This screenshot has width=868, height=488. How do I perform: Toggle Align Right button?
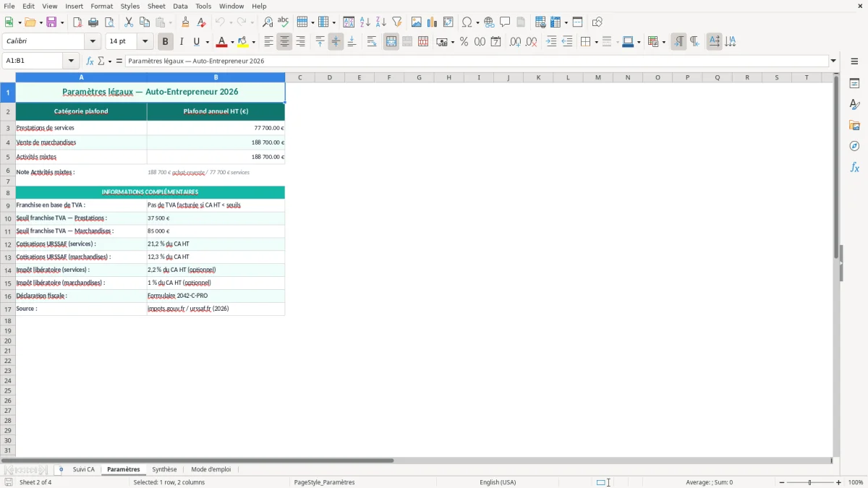click(300, 42)
